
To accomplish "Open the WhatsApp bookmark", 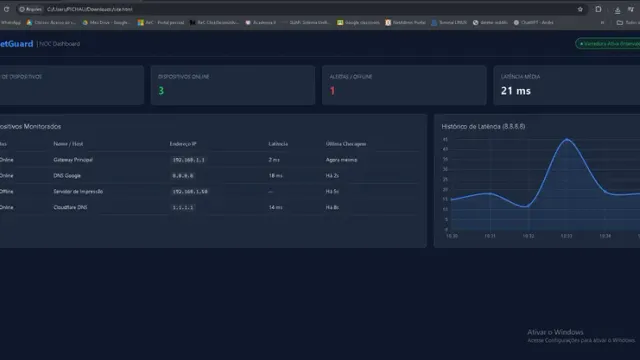I will 11,22.
